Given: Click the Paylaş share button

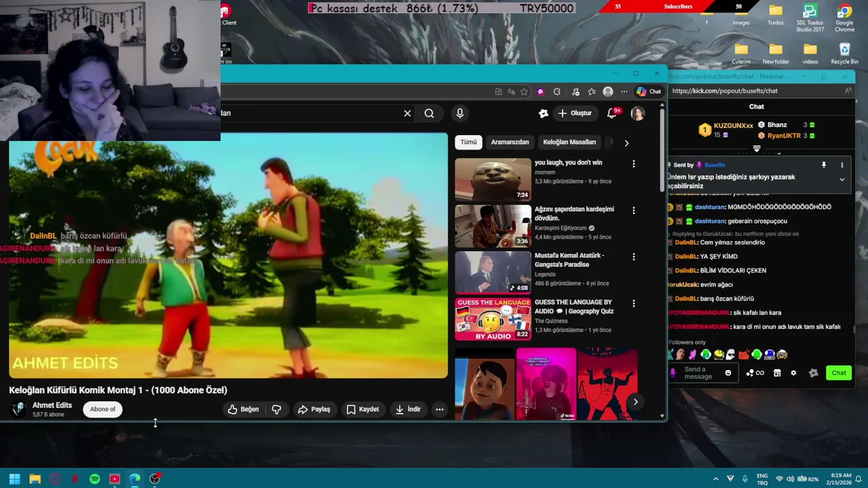Looking at the screenshot, I should [x=314, y=409].
